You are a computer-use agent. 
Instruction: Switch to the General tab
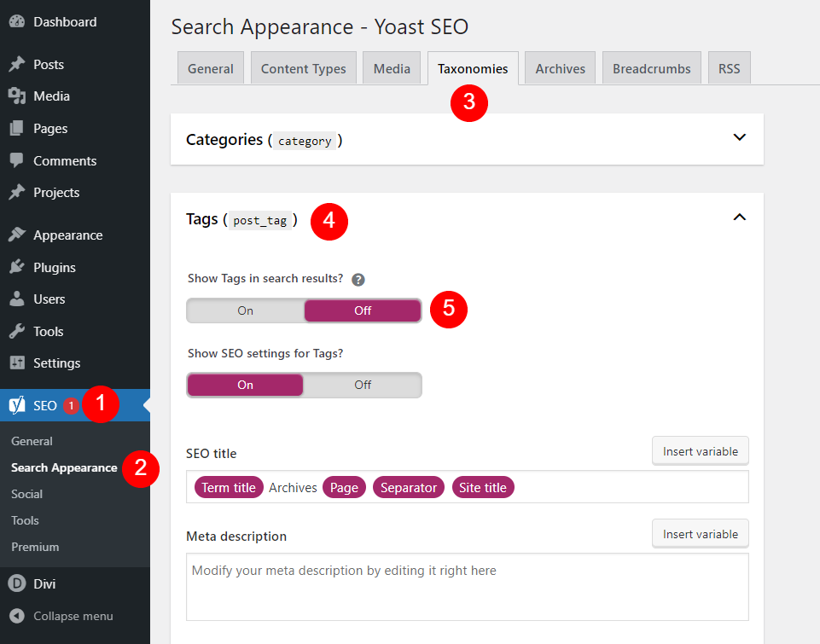coord(211,68)
